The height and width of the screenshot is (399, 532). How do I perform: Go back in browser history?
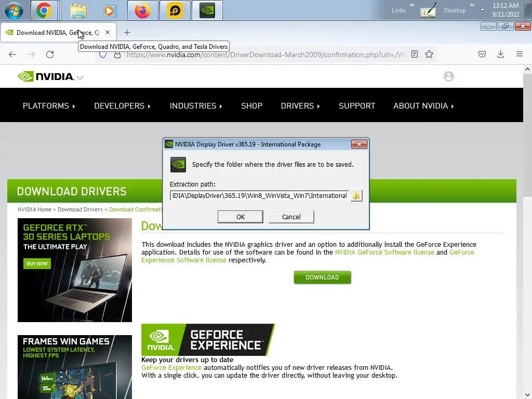pyautogui.click(x=12, y=54)
